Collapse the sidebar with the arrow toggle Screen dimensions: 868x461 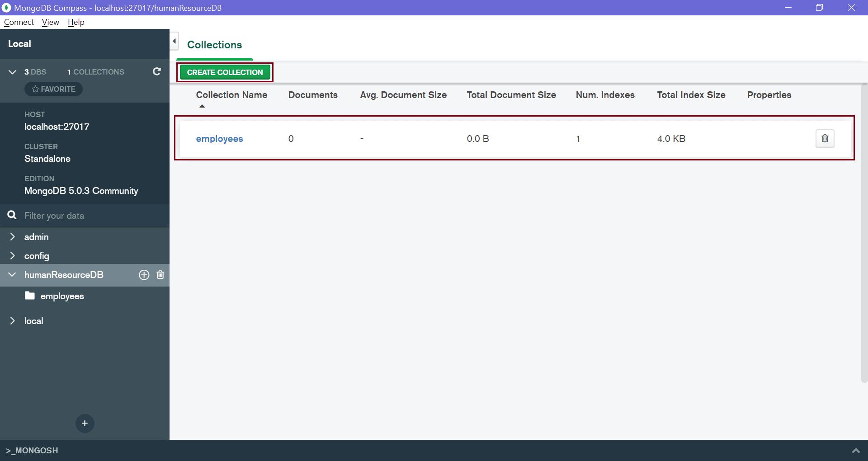(174, 41)
